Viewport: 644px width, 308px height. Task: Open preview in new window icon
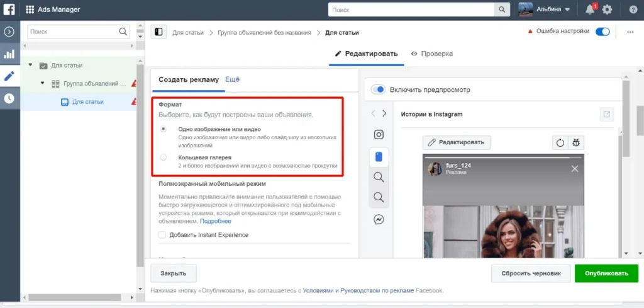[607, 114]
